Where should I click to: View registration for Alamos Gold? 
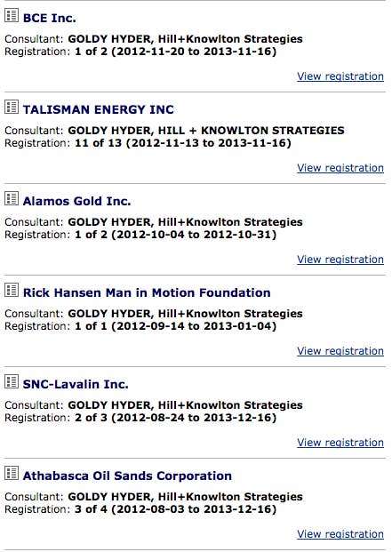(340, 260)
